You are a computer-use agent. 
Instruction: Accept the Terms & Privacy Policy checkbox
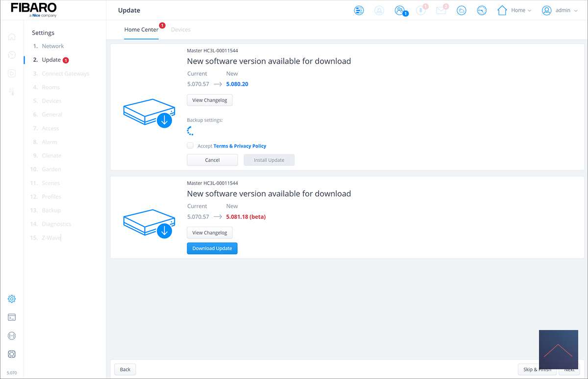(190, 145)
